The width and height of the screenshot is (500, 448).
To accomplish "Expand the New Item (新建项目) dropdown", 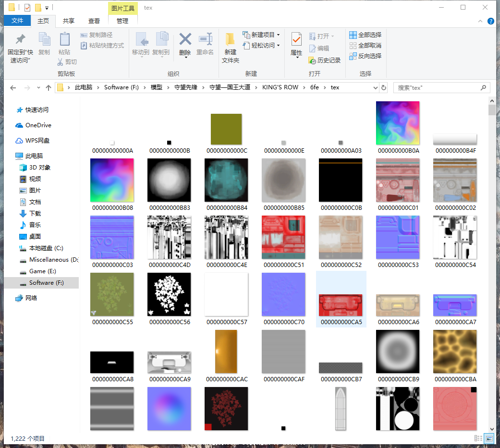I will [x=278, y=35].
